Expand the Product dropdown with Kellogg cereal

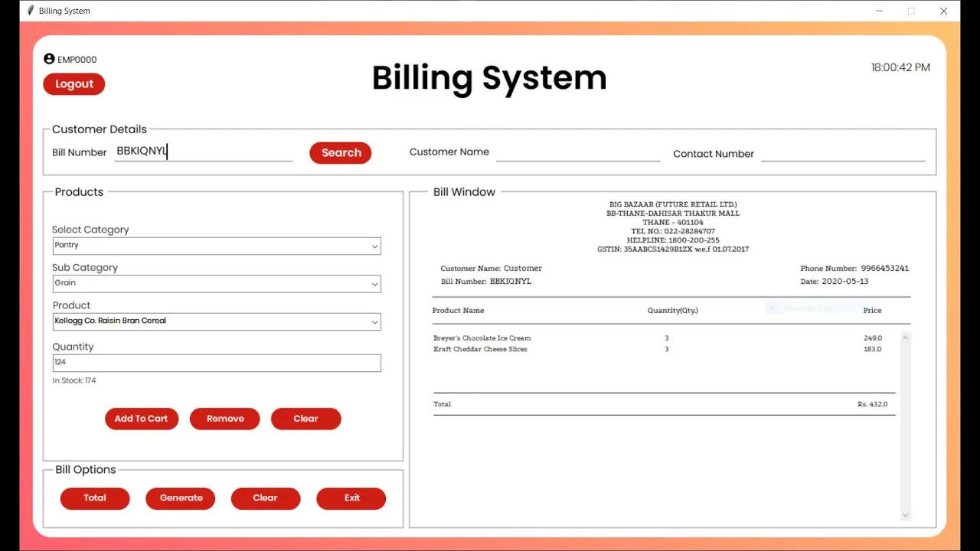pos(217,321)
